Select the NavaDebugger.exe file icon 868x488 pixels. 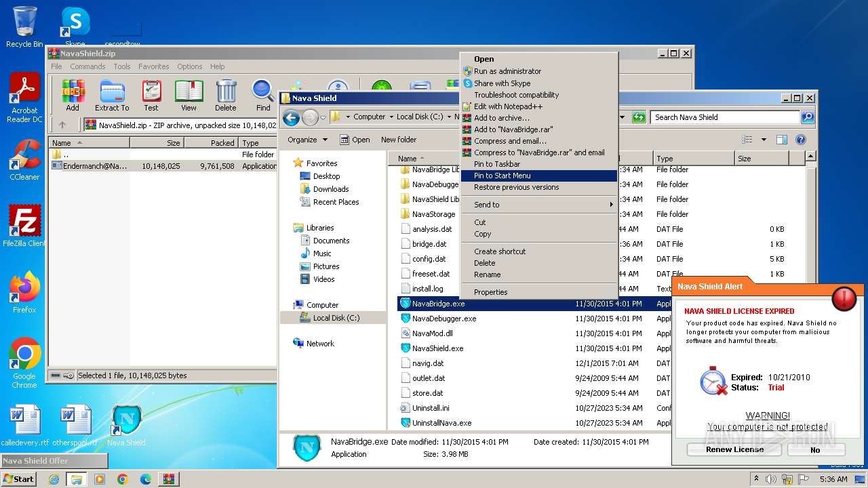pyautogui.click(x=406, y=318)
